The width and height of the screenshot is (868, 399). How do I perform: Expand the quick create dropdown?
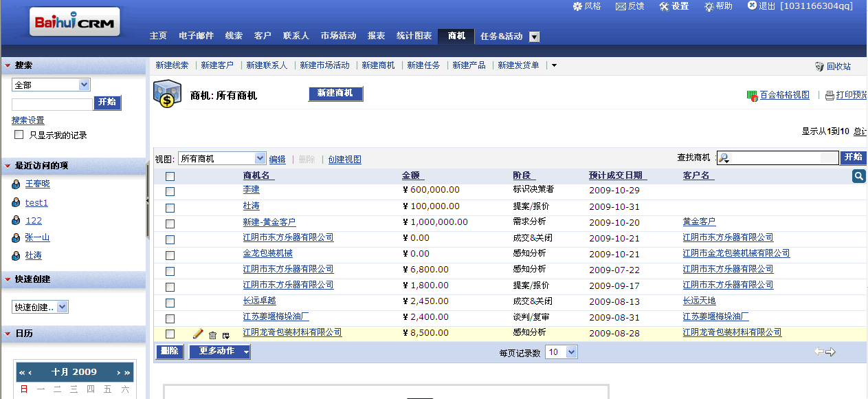(x=41, y=307)
